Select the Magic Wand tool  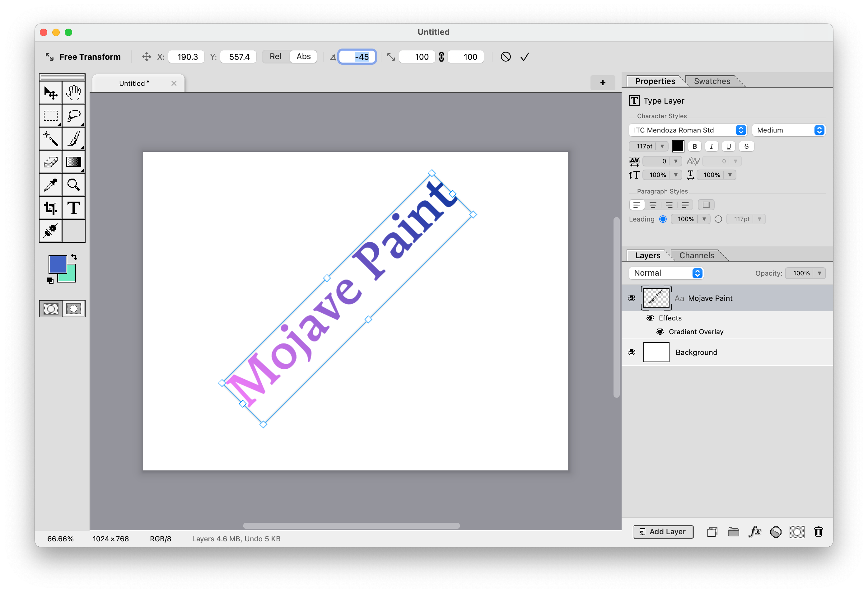tap(51, 138)
